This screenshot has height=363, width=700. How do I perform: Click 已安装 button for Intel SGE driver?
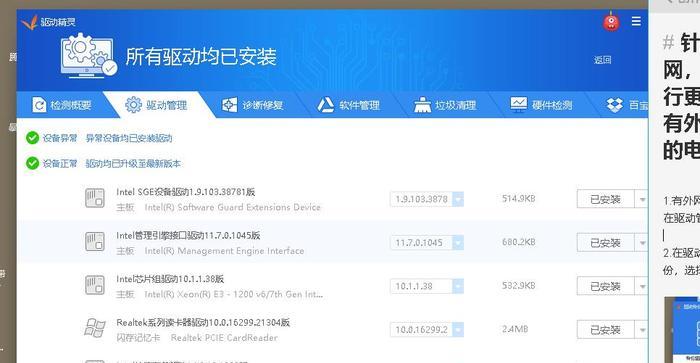pos(605,199)
